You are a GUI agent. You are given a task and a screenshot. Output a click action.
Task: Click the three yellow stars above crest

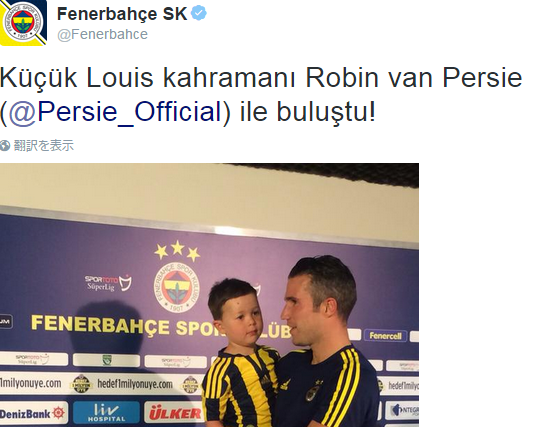click(177, 251)
